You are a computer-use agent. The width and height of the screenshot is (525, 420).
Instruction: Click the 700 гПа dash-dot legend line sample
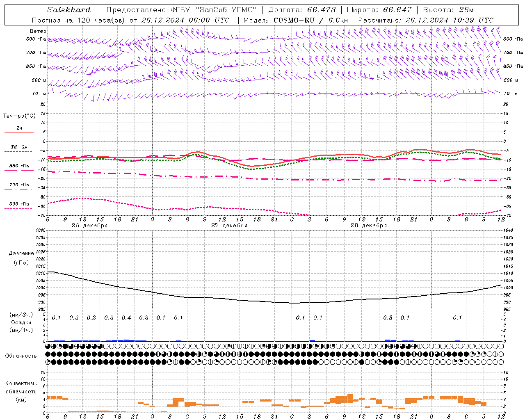pos(18,189)
